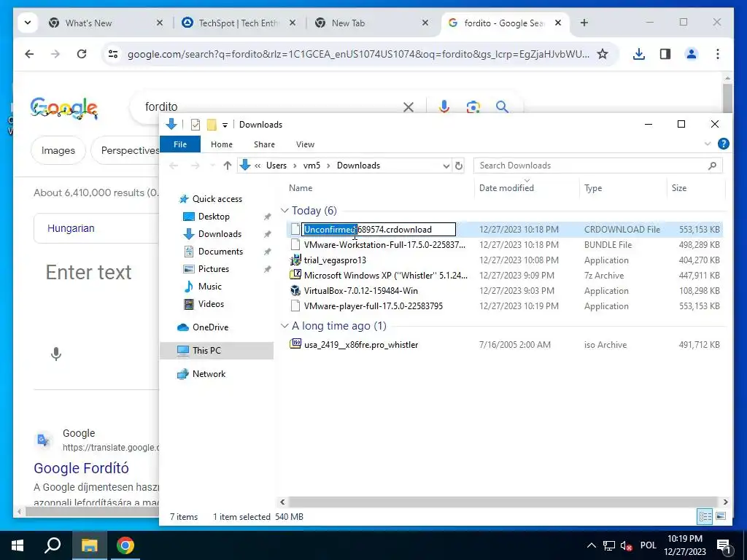Open Chrome profile avatar
Viewport: 747px width, 560px height.
[692, 54]
